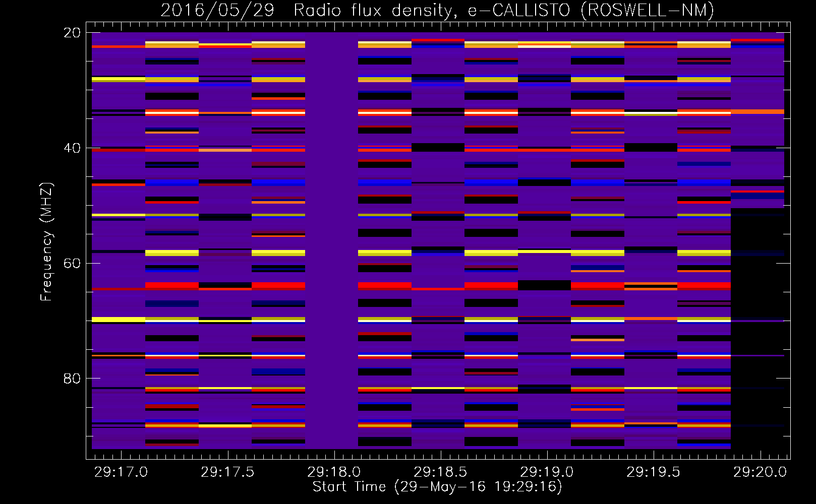
Task: Click time tick label 29:20.0
Action: click(x=760, y=472)
